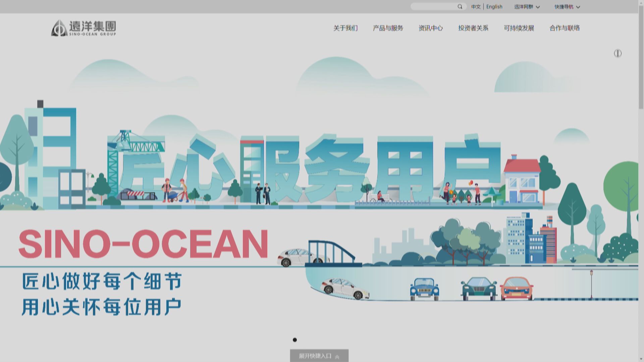Click the scrollbar down arrow
The width and height of the screenshot is (644, 362).
(x=641, y=359)
